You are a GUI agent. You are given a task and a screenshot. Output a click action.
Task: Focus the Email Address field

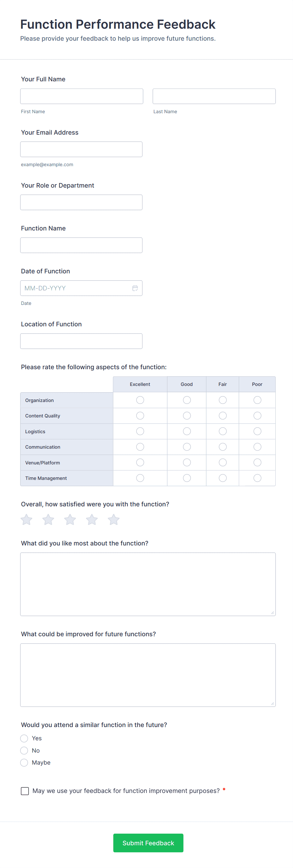point(81,149)
